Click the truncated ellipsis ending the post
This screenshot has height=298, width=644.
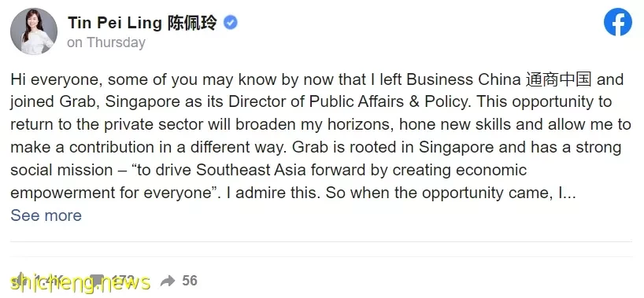click(568, 193)
